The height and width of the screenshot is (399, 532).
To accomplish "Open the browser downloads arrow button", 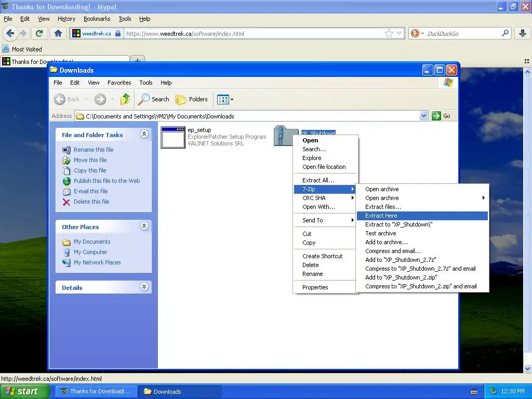I will (523, 33).
